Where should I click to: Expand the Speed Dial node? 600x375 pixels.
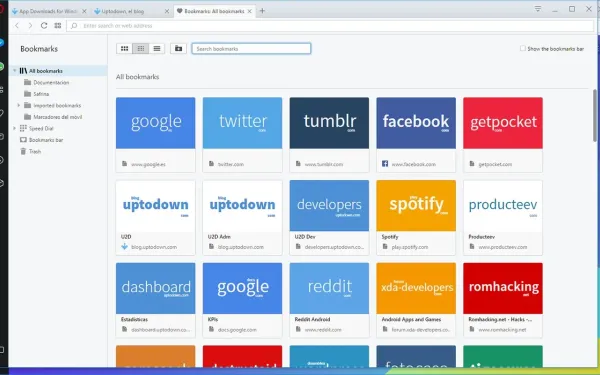click(15, 128)
